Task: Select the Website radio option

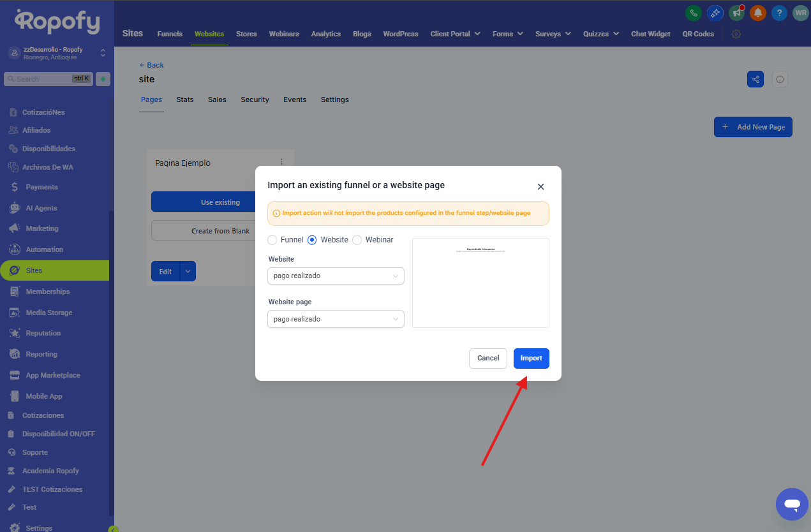Action: tap(312, 240)
